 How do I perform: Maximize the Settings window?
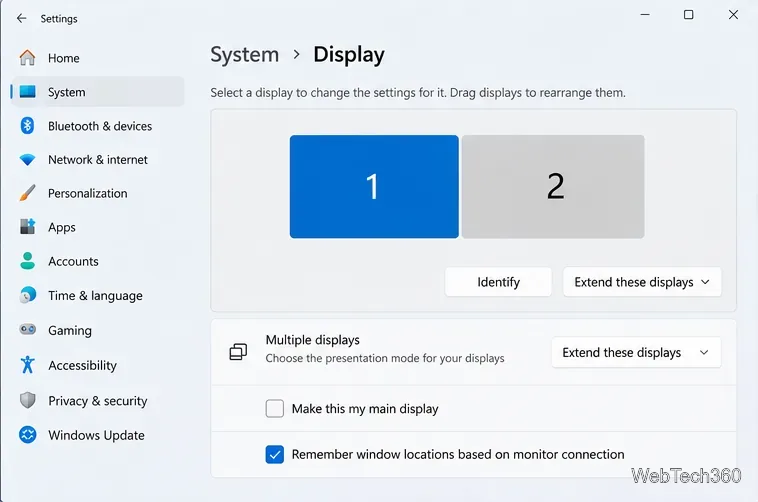point(688,15)
